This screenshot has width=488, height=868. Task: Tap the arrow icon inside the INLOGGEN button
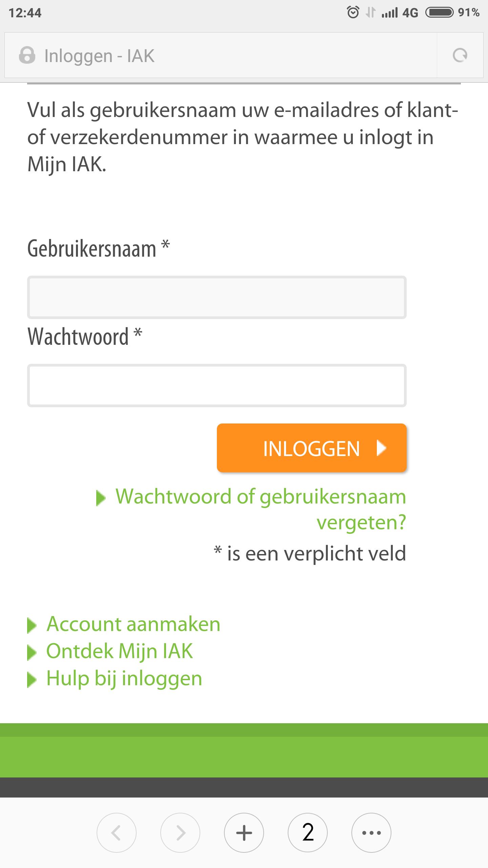[x=381, y=449]
